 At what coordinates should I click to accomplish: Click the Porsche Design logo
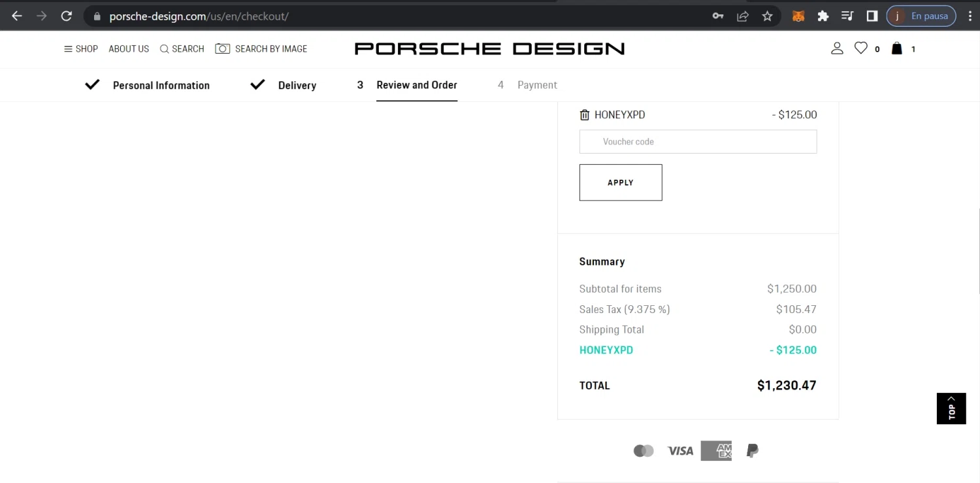pyautogui.click(x=489, y=48)
